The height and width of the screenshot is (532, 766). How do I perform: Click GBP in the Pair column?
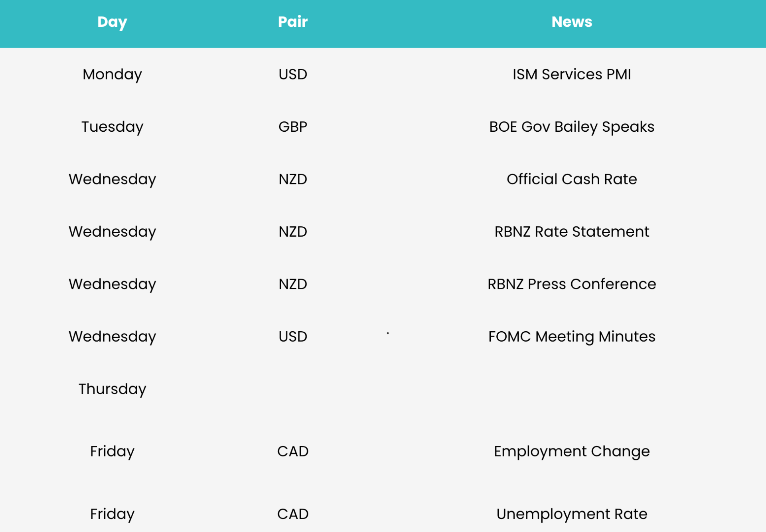pyautogui.click(x=293, y=127)
